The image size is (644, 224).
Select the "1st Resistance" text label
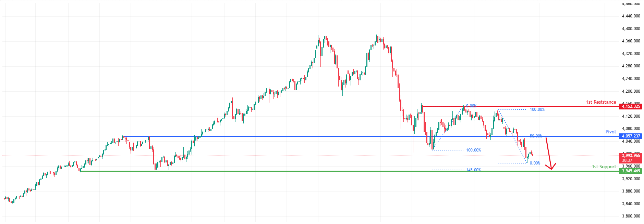601,102
